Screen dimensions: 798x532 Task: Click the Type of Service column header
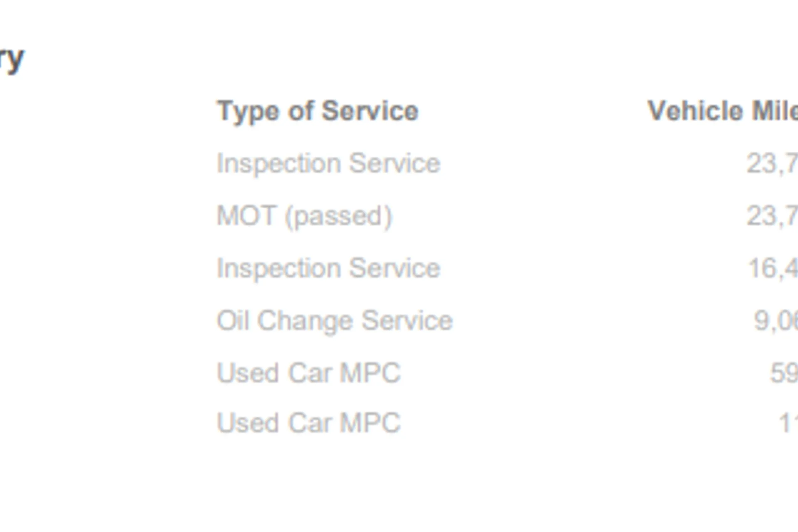click(318, 112)
